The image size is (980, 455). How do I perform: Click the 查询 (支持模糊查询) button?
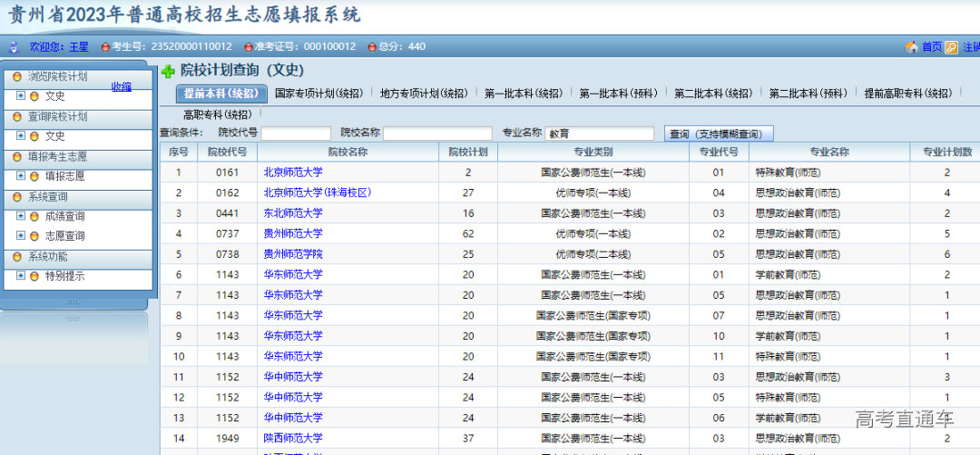click(x=719, y=134)
